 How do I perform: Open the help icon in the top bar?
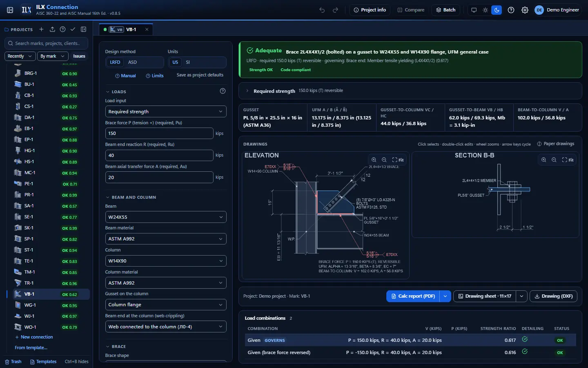click(x=511, y=10)
